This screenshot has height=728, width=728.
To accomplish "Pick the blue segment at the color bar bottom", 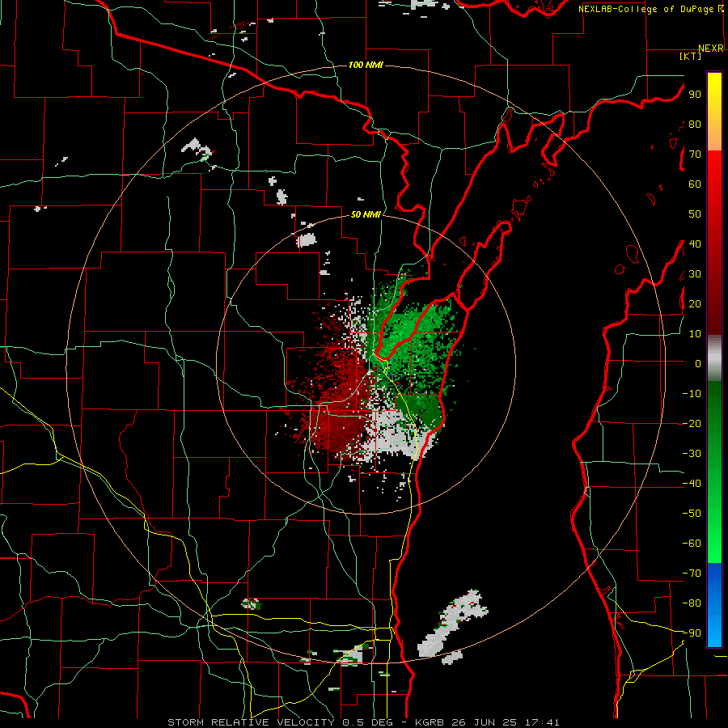I will point(714,605).
